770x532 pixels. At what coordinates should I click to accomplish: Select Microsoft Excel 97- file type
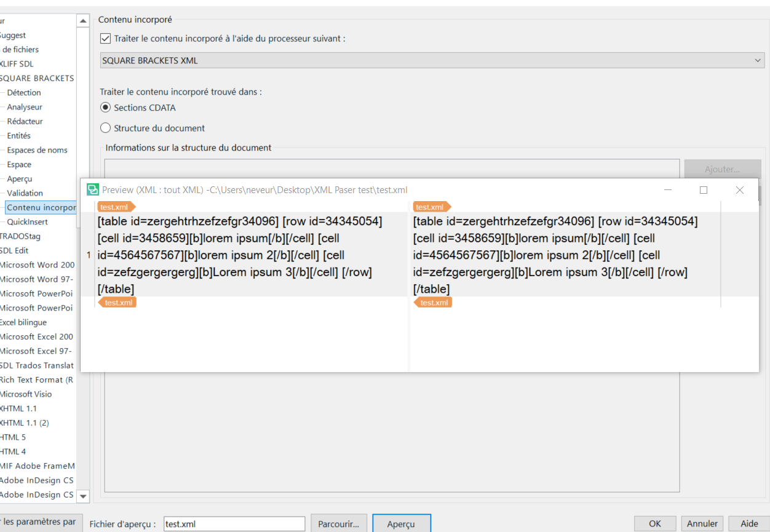click(x=36, y=351)
